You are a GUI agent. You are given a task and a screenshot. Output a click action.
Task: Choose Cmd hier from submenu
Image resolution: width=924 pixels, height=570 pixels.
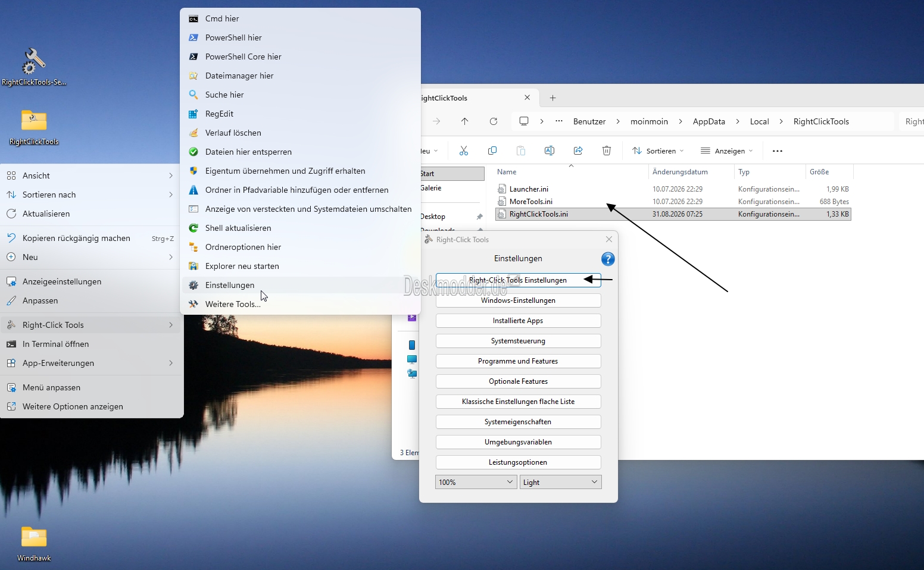tap(300, 18)
